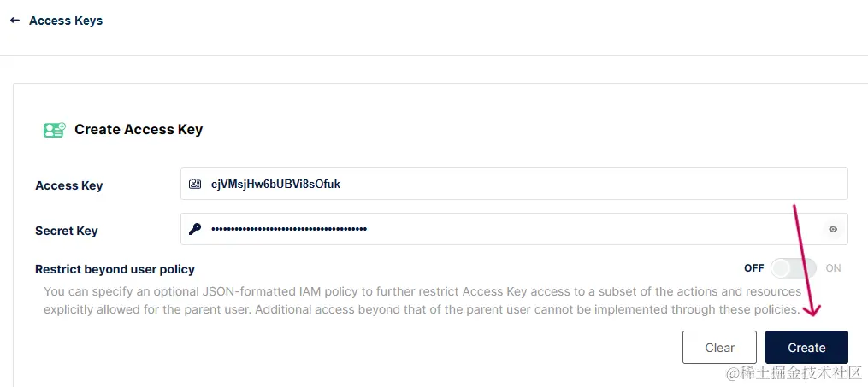Viewport: 868px width, 387px height.
Task: Reveal the secret key with the eye icon
Action: [x=833, y=229]
